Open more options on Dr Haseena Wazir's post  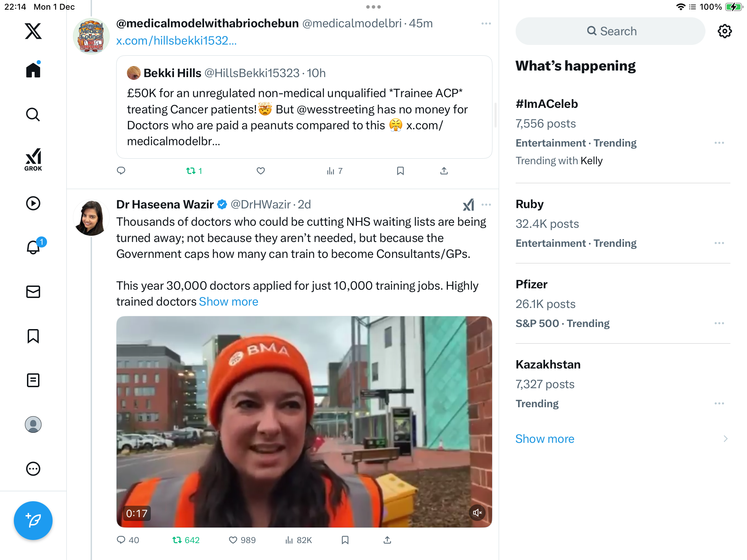(486, 205)
